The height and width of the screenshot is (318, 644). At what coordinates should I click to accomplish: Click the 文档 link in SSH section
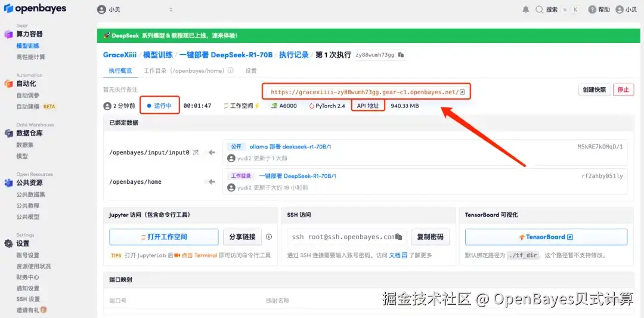point(395,255)
